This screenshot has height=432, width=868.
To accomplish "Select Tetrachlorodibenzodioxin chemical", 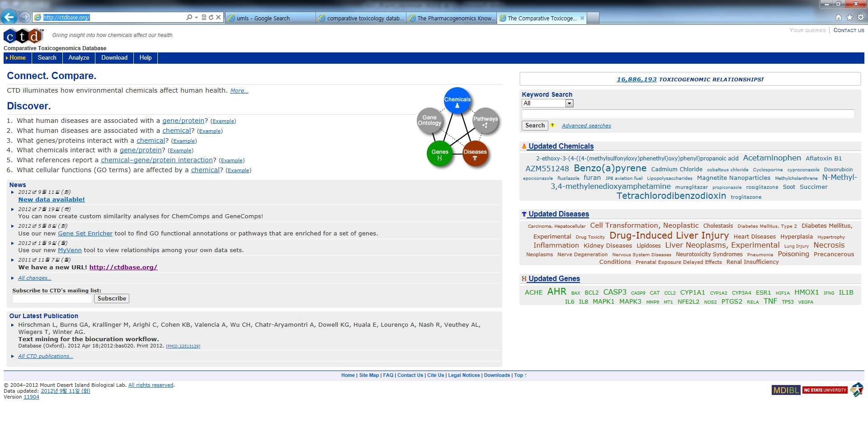I will (x=671, y=196).
